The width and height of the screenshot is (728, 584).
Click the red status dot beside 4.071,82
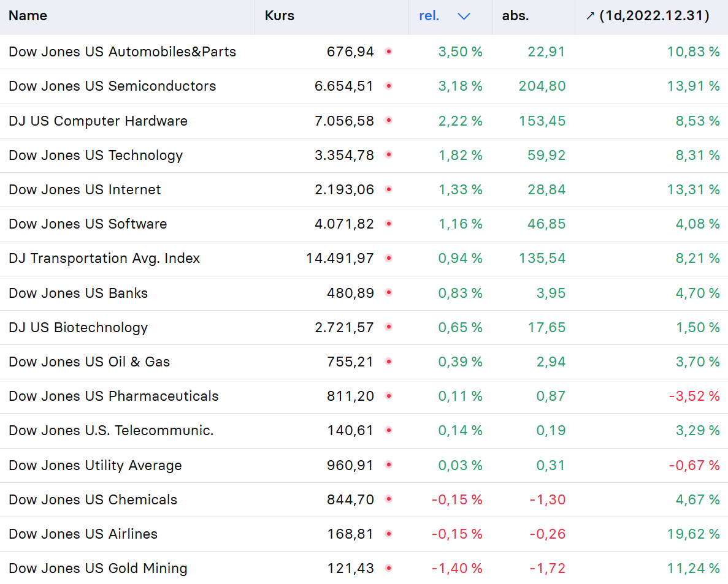coord(389,223)
